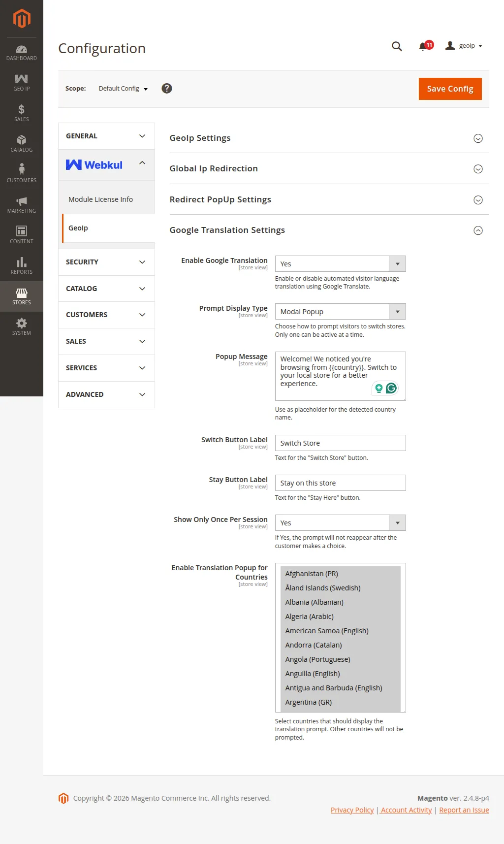Select American Samoa (English) in countries list

(340, 631)
